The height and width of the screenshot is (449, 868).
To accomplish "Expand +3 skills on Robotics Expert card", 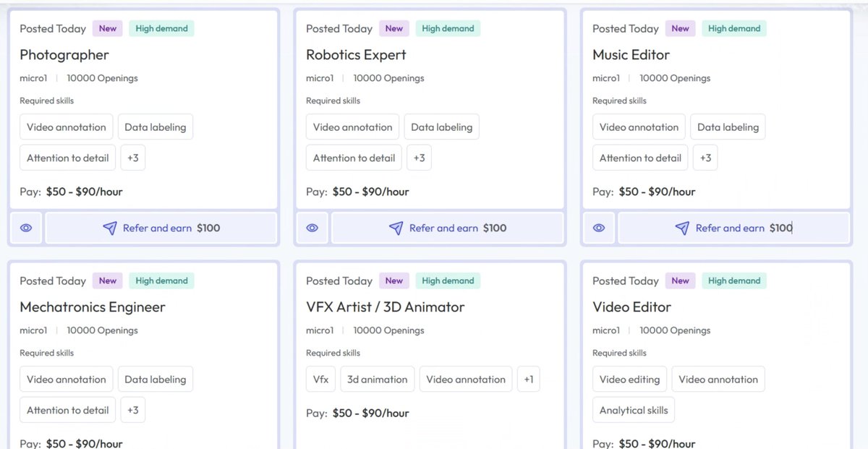I will click(420, 158).
